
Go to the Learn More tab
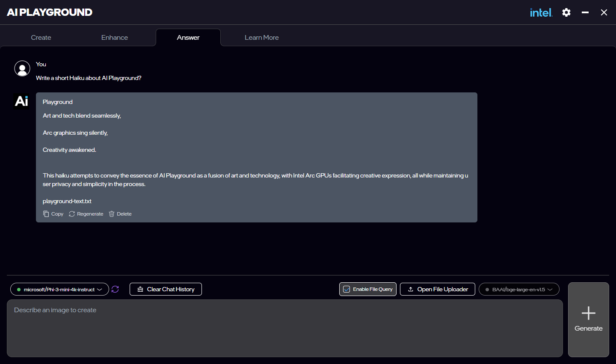coord(261,38)
